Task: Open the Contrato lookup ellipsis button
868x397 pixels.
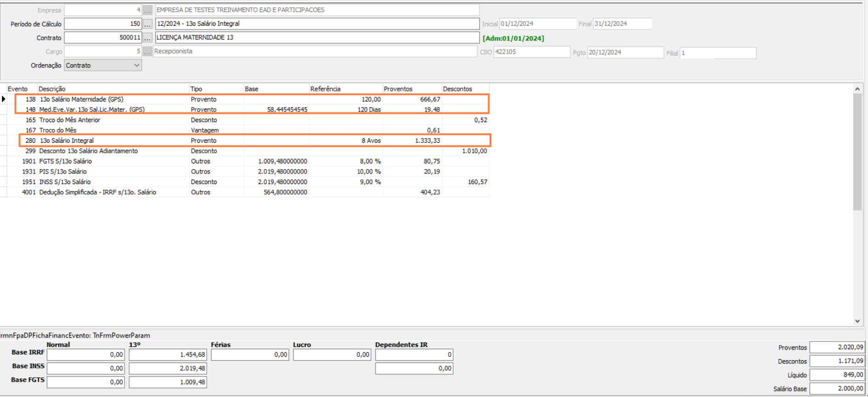Action: (x=147, y=38)
